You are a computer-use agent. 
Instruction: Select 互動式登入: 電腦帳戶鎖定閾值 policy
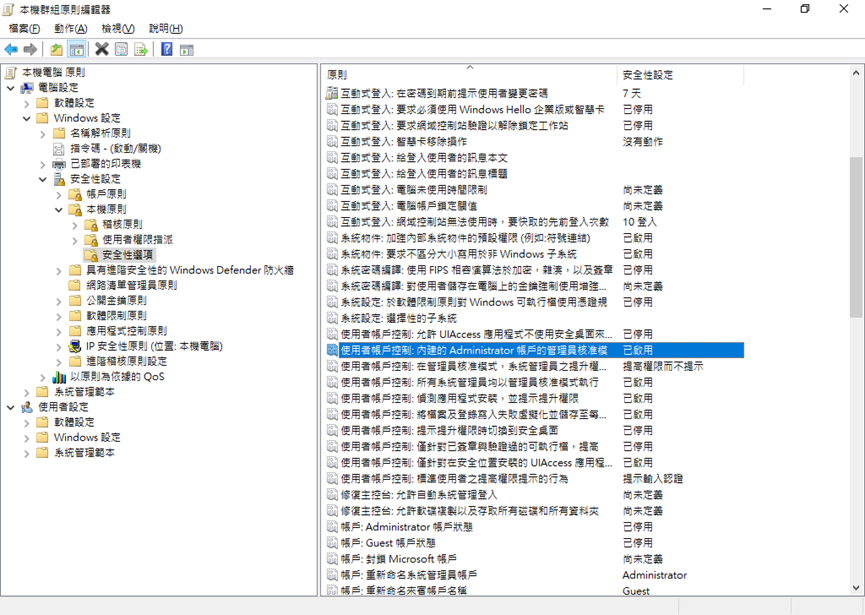coord(409,206)
